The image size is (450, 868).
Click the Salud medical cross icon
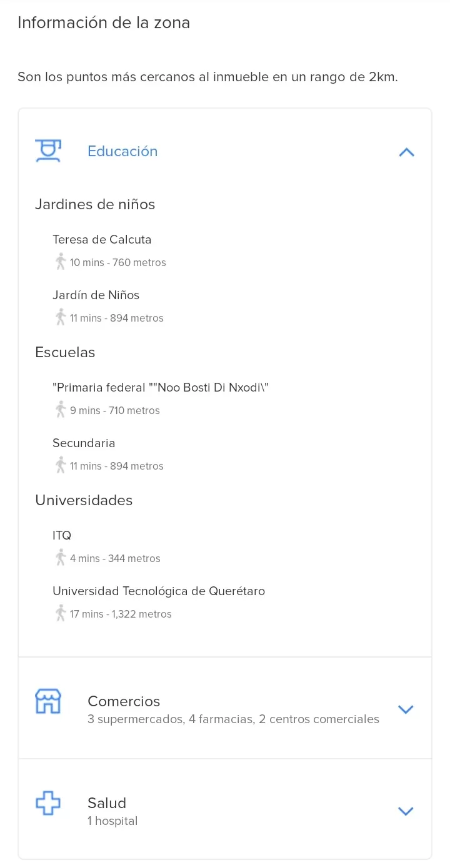coord(48,803)
